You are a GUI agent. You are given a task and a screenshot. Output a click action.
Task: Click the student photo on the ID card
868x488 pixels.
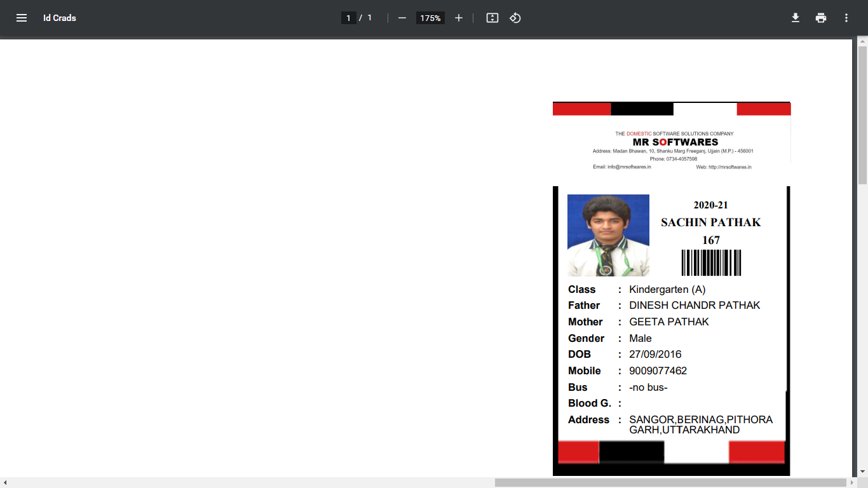[608, 235]
